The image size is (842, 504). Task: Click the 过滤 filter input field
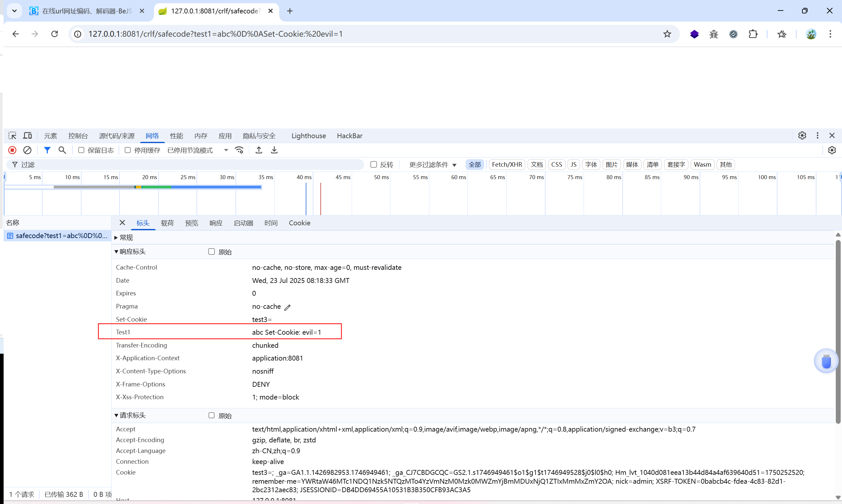190,165
